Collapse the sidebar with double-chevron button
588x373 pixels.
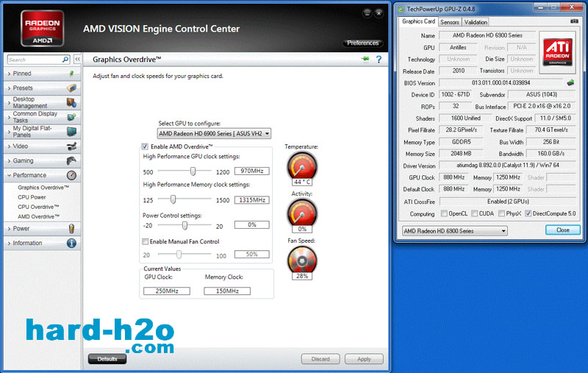[78, 60]
